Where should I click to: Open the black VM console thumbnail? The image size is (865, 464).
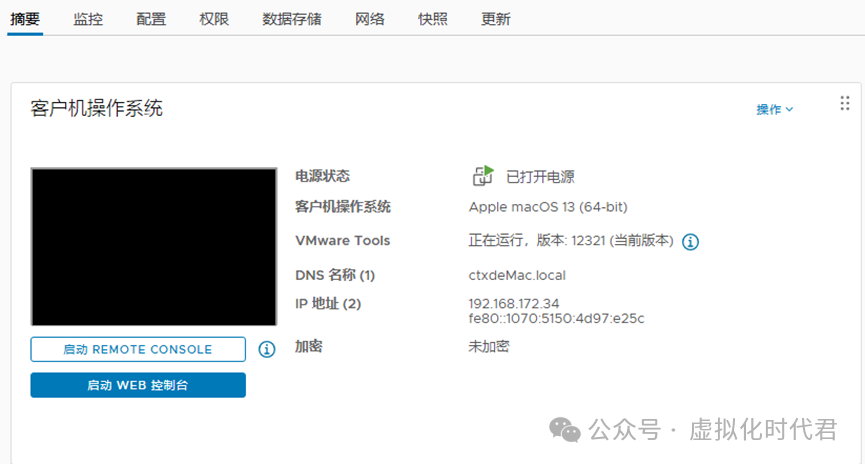tap(154, 247)
